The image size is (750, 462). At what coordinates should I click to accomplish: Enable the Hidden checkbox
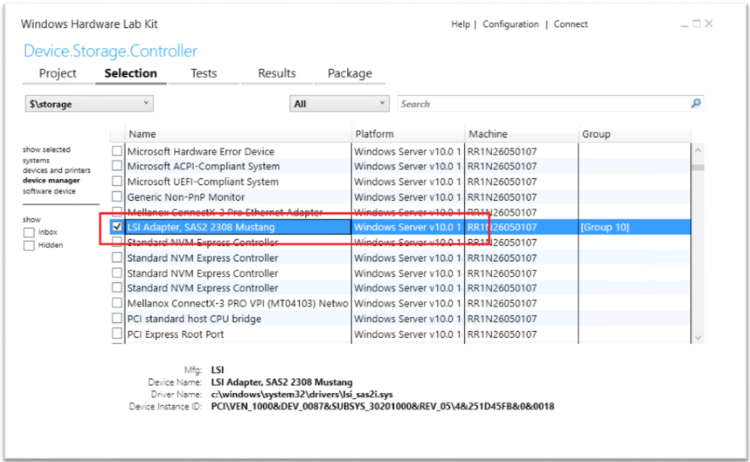29,245
